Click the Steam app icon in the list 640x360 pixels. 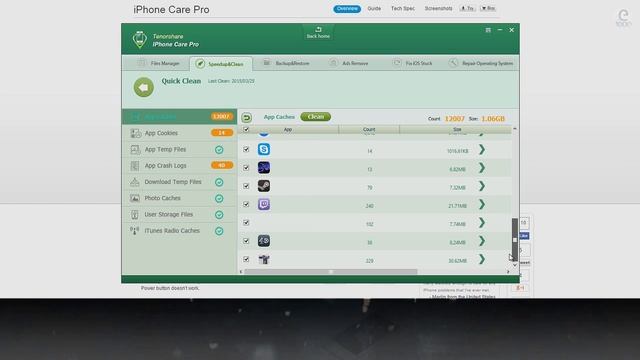264,186
